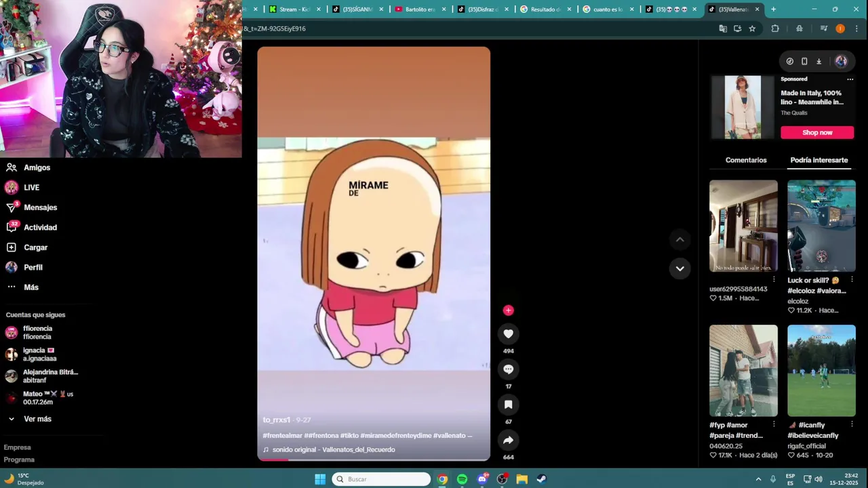Open Amigos in the sidebar
The width and height of the screenshot is (868, 488).
(28, 167)
